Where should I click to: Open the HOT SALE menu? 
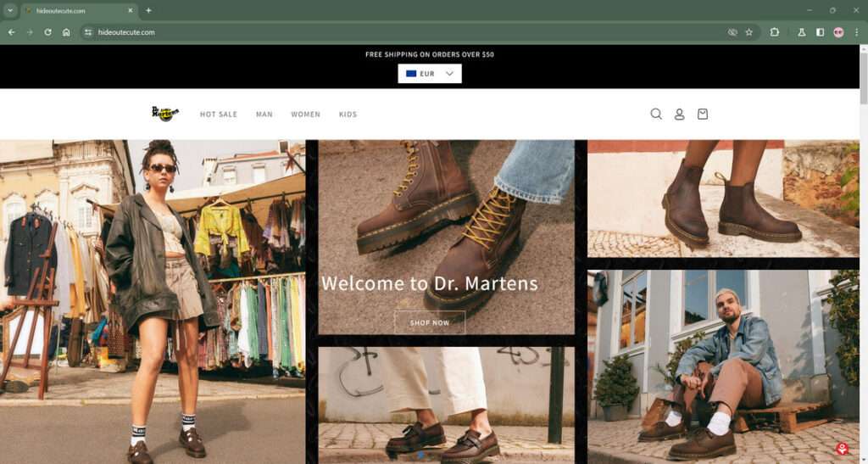pyautogui.click(x=218, y=114)
